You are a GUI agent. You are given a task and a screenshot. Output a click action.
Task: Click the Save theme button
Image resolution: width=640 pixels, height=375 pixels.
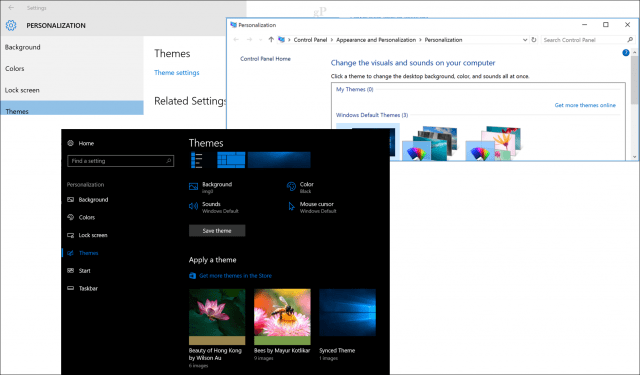pyautogui.click(x=217, y=231)
